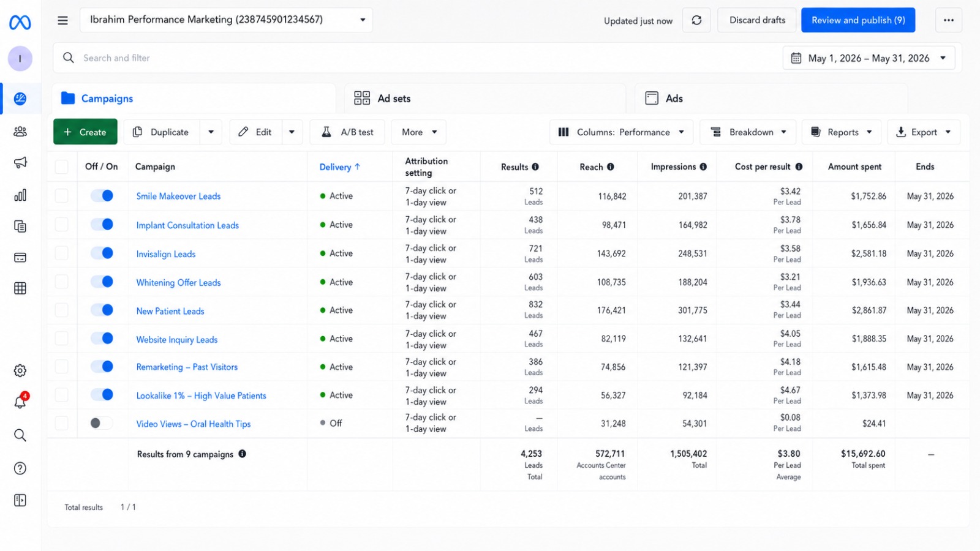
Task: Open the ad account selector dropdown
Action: [226, 20]
